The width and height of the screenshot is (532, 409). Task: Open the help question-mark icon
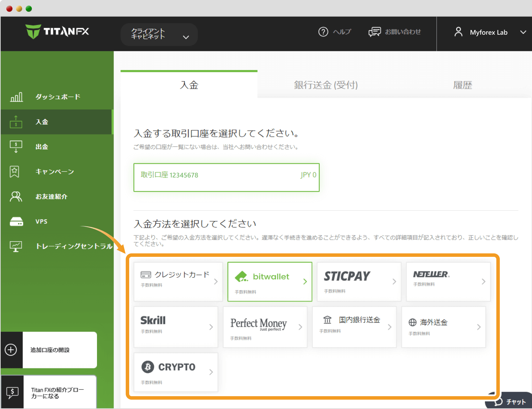point(323,32)
